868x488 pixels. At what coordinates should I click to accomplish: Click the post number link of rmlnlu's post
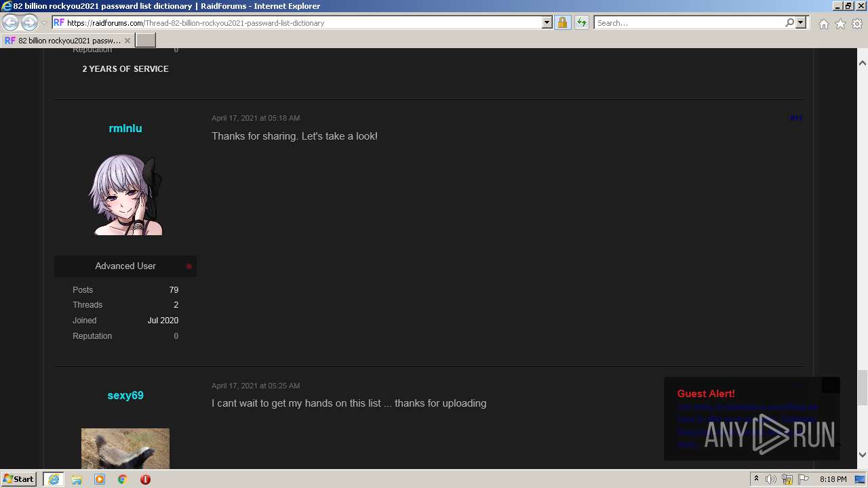796,118
